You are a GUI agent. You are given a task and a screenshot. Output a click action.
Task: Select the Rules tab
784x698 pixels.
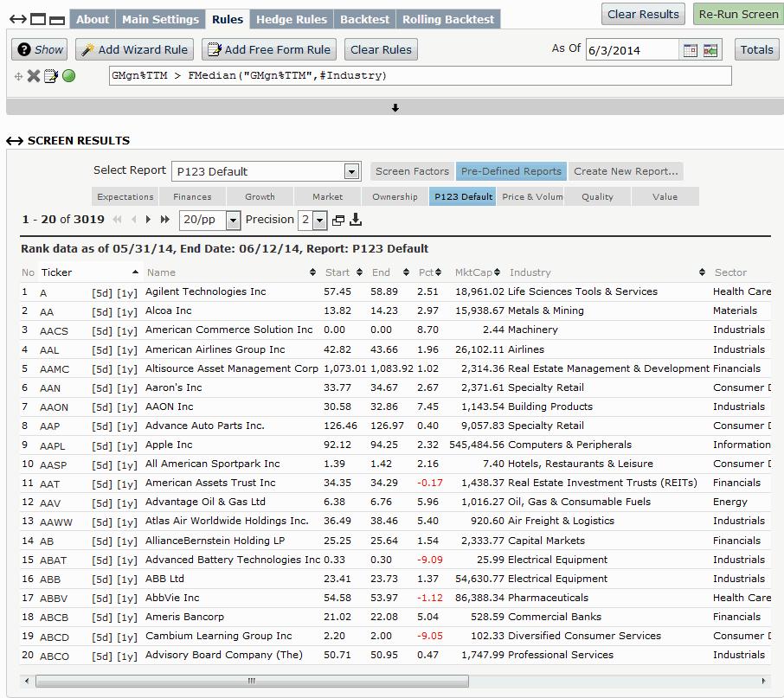[x=228, y=20]
